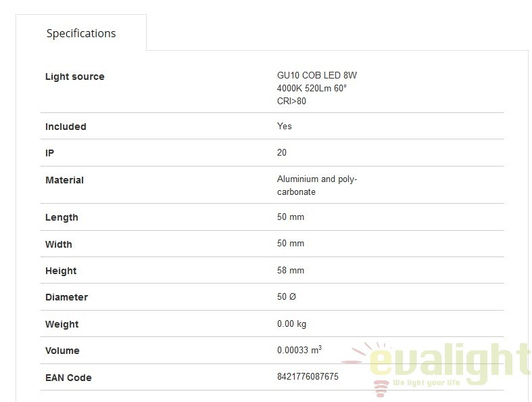
Task: Click the Diameter value 50 Ø
Action: 287,296
